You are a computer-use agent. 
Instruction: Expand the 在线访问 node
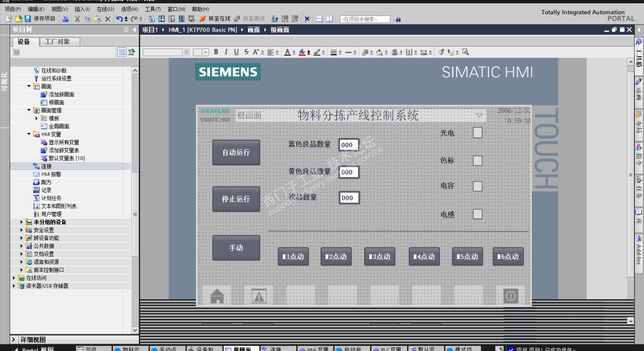point(14,278)
